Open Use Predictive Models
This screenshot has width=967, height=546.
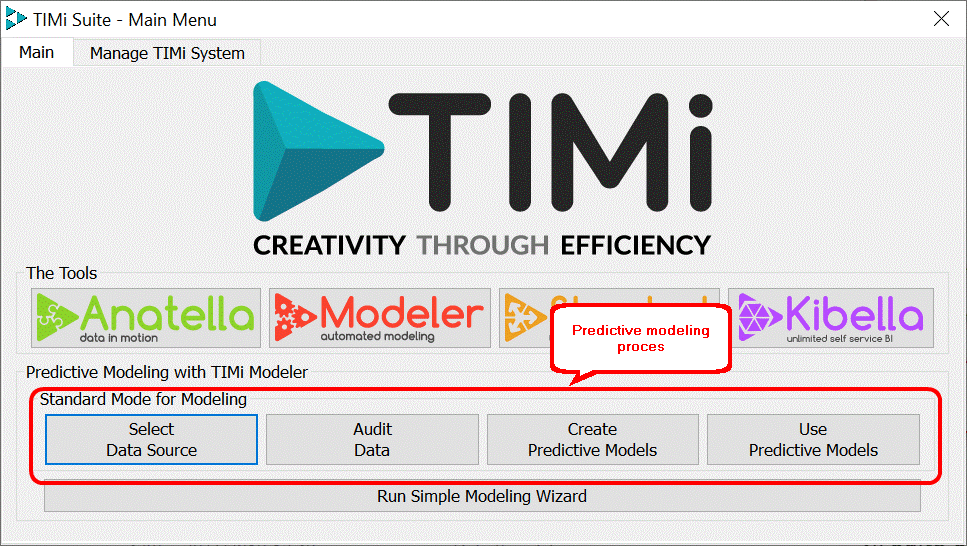point(813,439)
